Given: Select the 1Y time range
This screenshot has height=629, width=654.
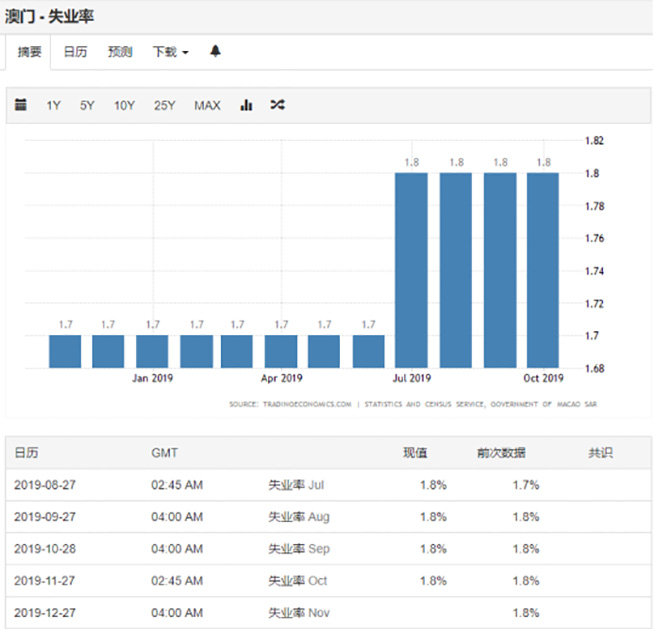Looking at the screenshot, I should 53,105.
